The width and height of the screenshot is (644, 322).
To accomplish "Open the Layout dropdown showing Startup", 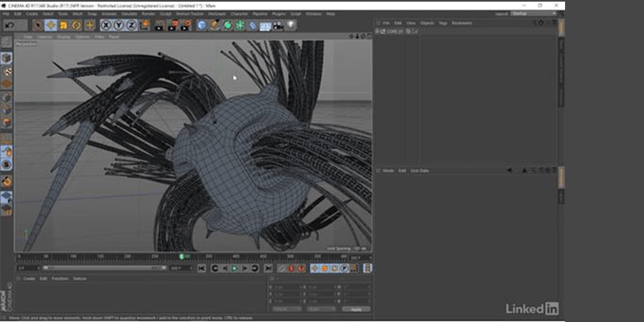I will pos(531,14).
